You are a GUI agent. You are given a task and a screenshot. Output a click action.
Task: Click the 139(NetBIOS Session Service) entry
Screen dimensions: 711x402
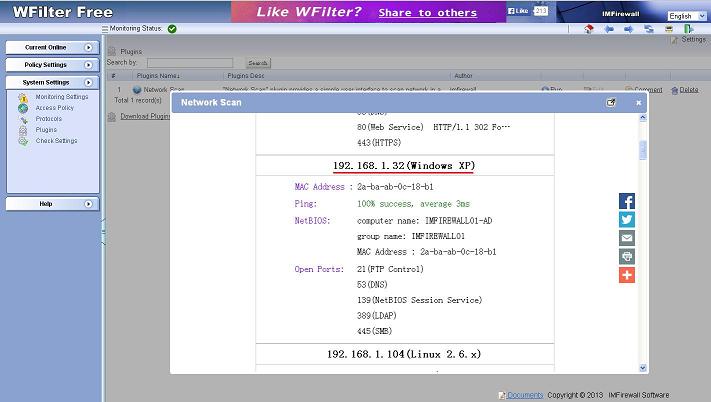pyautogui.click(x=419, y=300)
